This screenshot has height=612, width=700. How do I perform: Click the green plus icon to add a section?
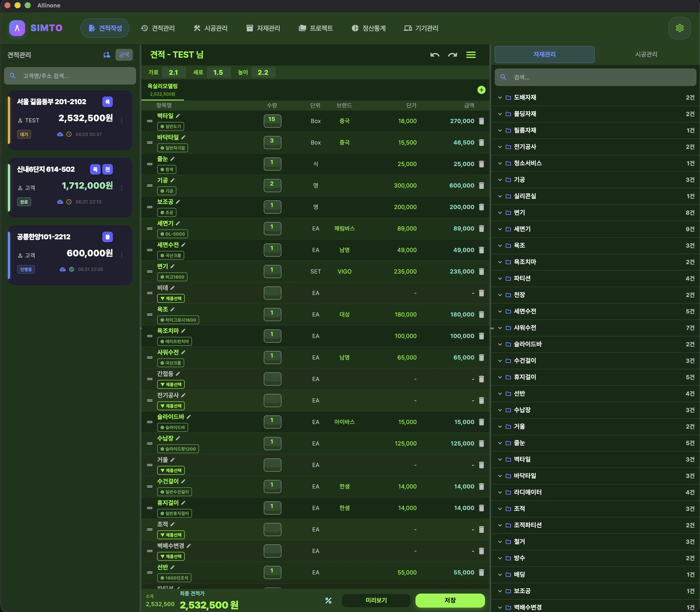tap(481, 90)
